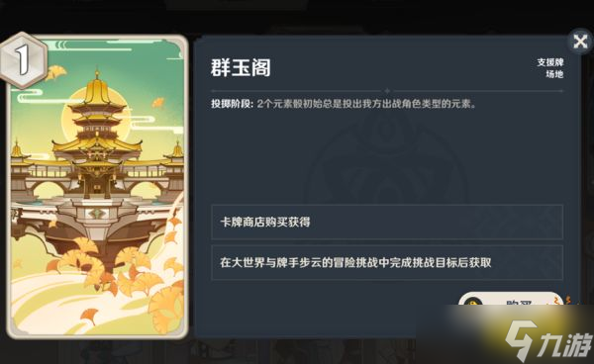
Task: Click the faded emblem behind the description
Action: [x=386, y=159]
